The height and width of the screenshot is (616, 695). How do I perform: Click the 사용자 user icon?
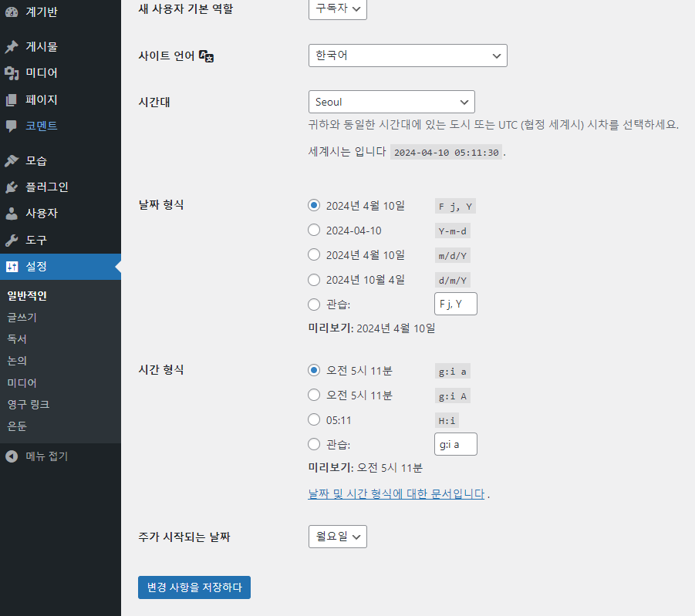click(x=12, y=214)
